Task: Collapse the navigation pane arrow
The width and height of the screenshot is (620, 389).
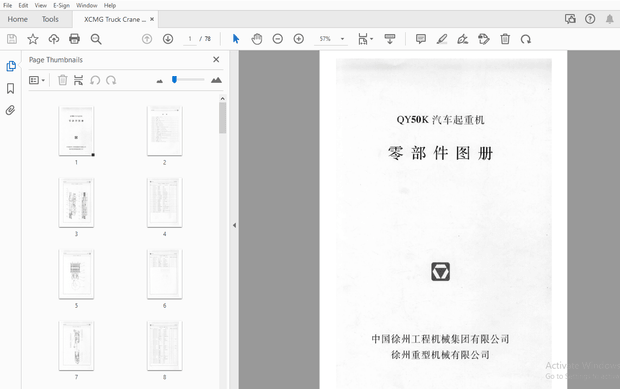Action: [234, 225]
